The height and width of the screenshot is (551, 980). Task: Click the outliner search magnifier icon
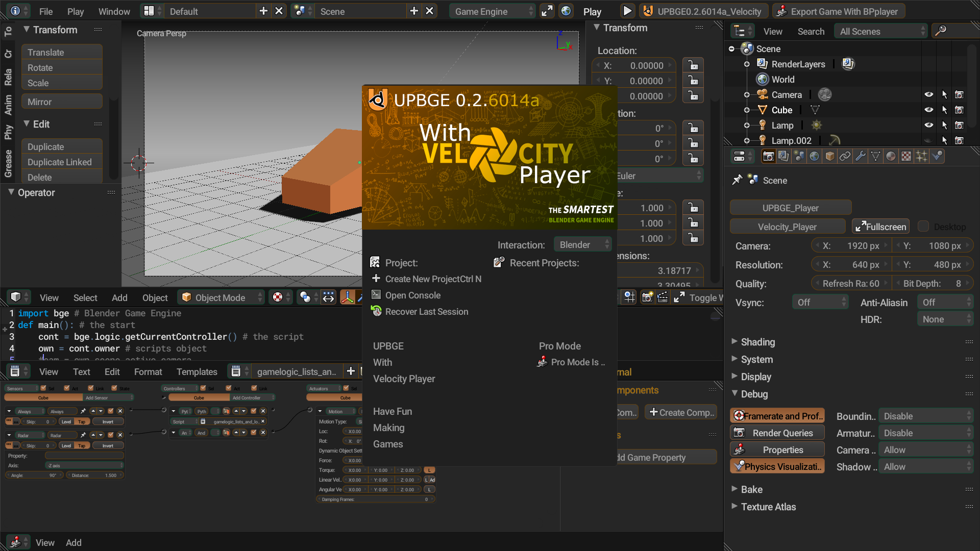[x=940, y=31]
